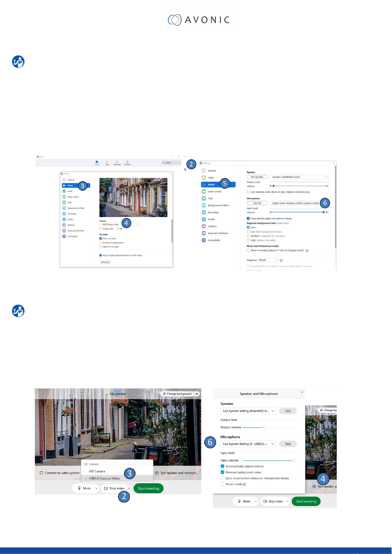Enable HD checkbox in video settings
The height and width of the screenshot is (554, 392).
[x=117, y=229]
